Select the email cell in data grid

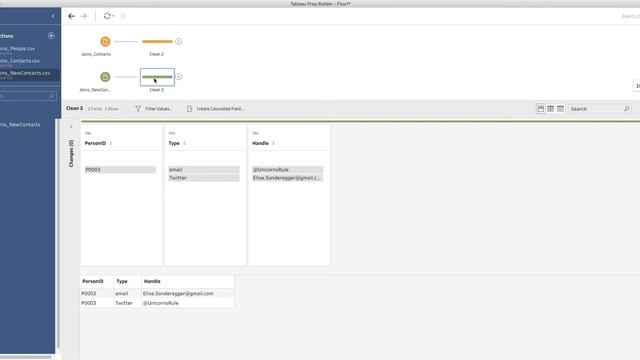[127, 293]
